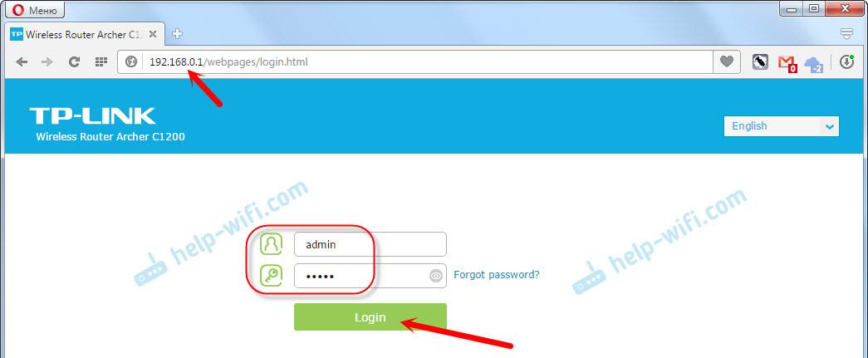Viewport: 868px width, 358px height.
Task: Open the Opera Меню button
Action: pos(34,9)
